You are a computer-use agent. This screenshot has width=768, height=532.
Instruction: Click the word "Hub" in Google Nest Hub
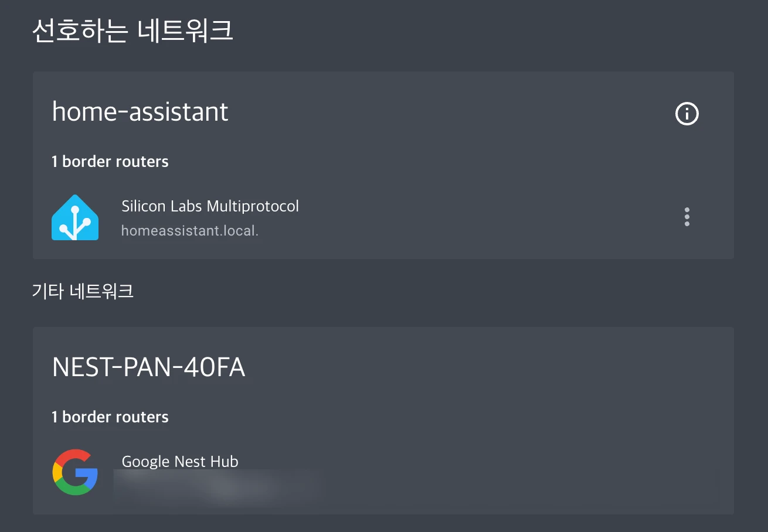tap(226, 462)
